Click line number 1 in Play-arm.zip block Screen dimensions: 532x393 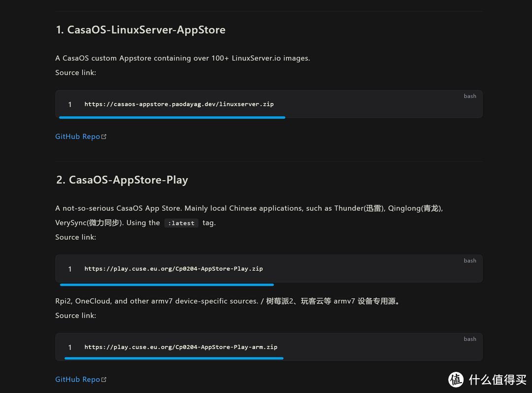coord(70,347)
